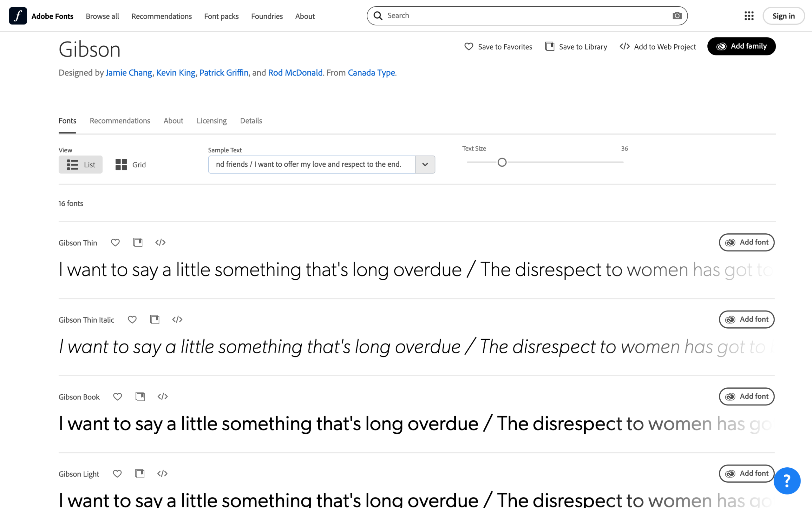Open designer Kevin King link

176,73
